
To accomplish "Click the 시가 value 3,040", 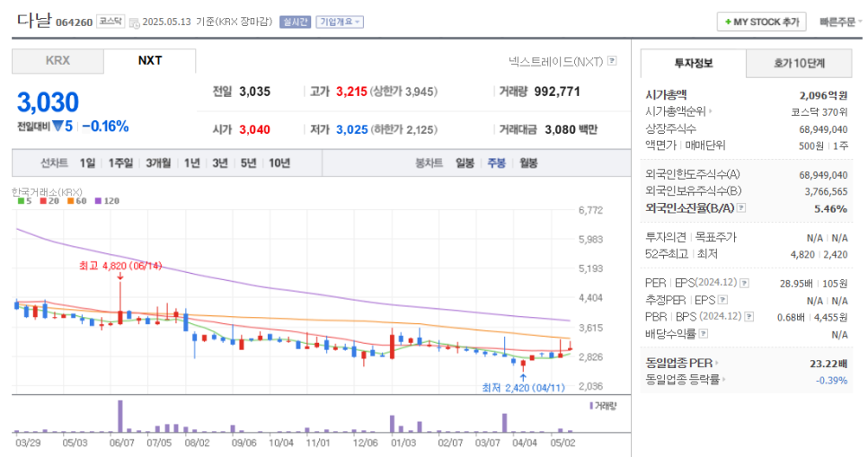I will 254,130.
